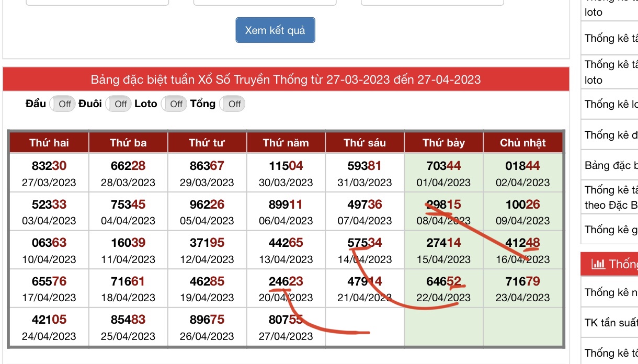The height and width of the screenshot is (364, 638).
Task: Click the leftmost input field above Xem kết quả
Action: click(x=97, y=3)
